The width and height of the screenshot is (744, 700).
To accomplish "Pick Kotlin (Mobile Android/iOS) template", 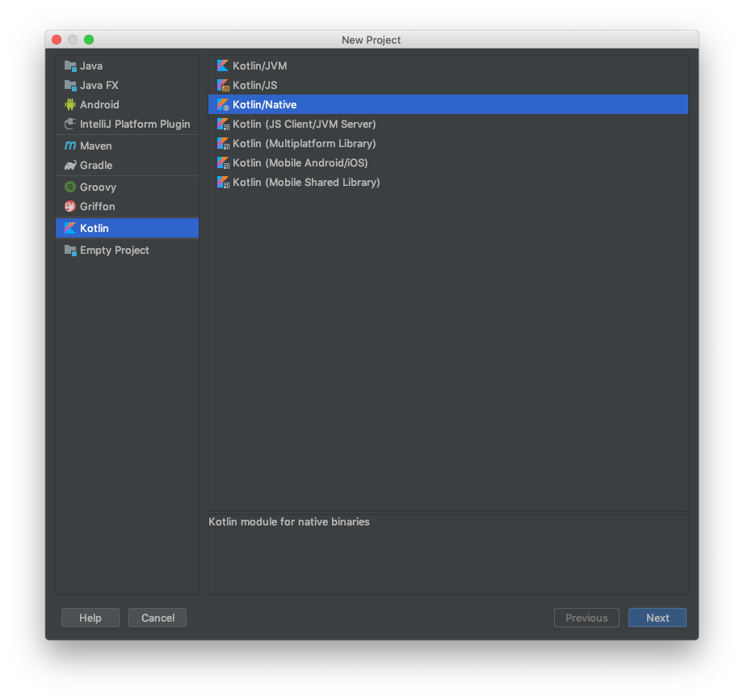I will [448, 163].
